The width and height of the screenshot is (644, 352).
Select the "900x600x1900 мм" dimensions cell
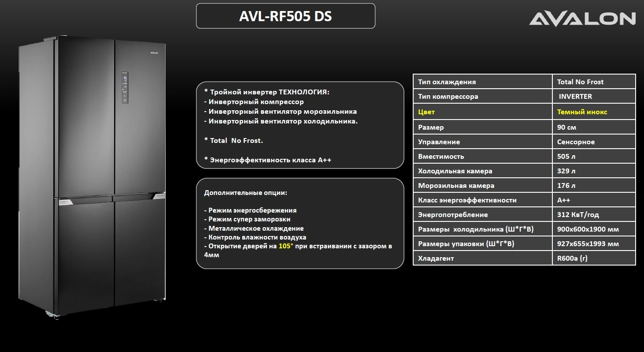tap(588, 229)
